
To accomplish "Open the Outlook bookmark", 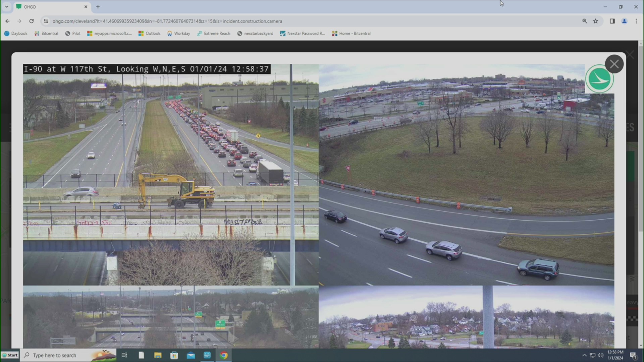I will [149, 34].
